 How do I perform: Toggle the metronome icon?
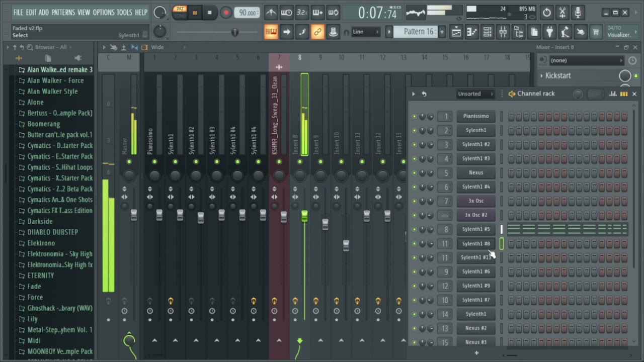[271, 13]
